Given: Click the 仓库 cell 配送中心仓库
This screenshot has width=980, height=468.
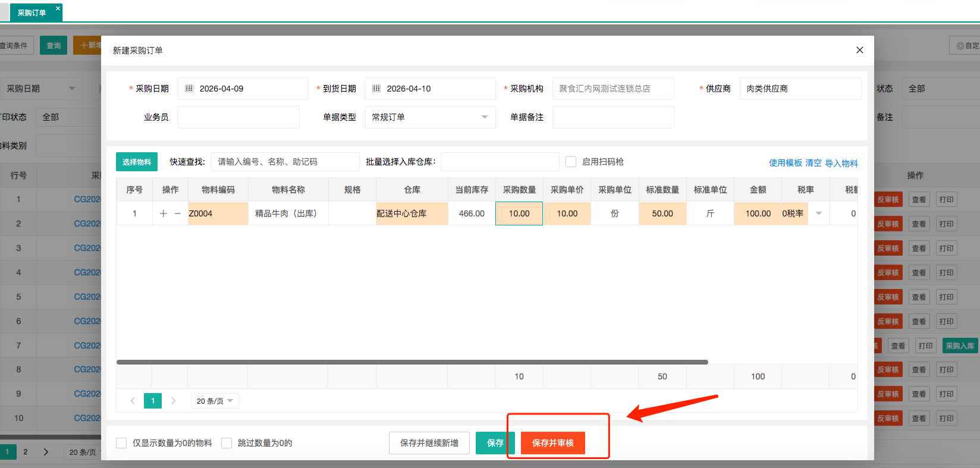Looking at the screenshot, I should click(x=412, y=213).
